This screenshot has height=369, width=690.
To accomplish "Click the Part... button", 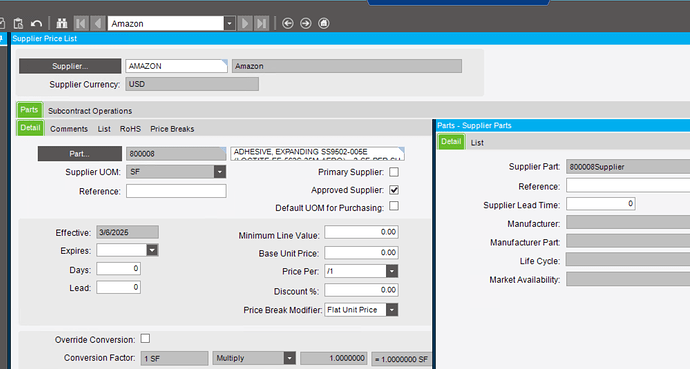I will pyautogui.click(x=80, y=153).
